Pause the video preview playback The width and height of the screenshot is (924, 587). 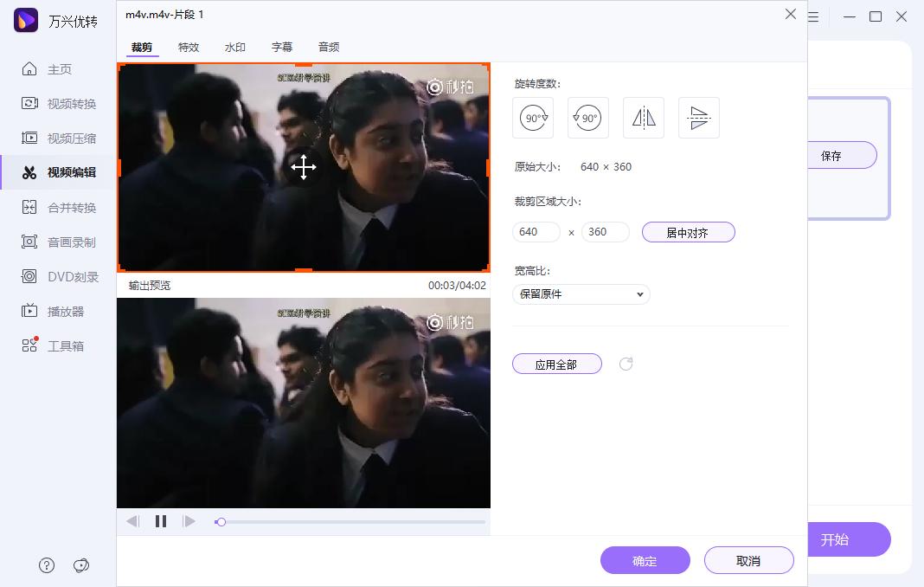pyautogui.click(x=160, y=520)
